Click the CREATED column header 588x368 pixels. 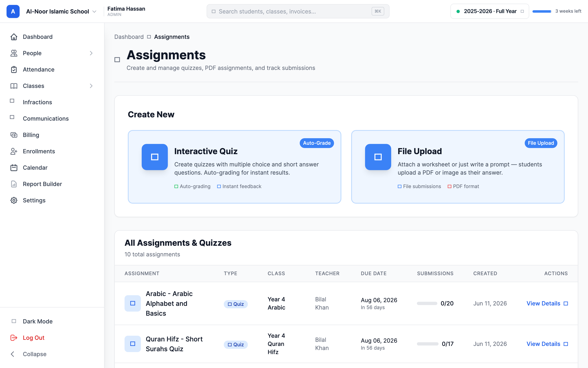tap(485, 273)
